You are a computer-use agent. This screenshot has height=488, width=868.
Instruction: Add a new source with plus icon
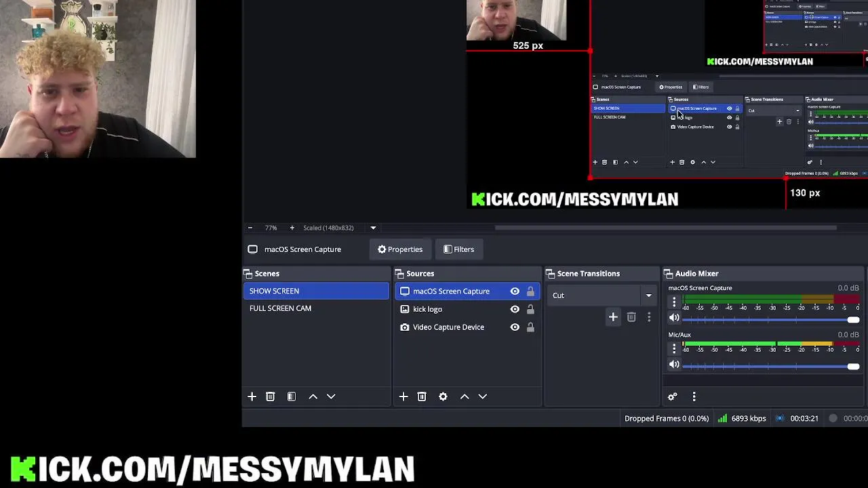click(x=403, y=396)
